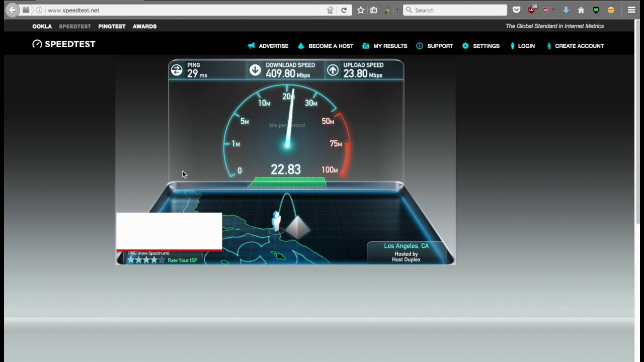This screenshot has height=362, width=644.
Task: Click the Host Duplex host name
Action: [x=407, y=259]
